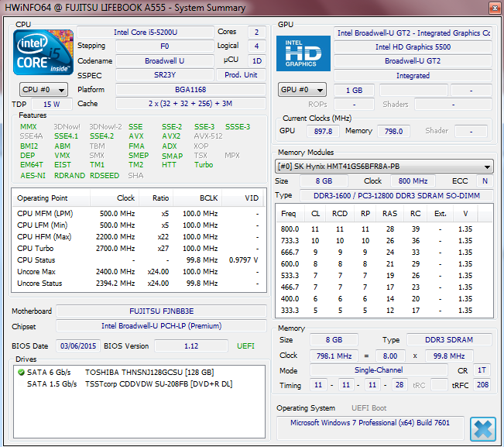The width and height of the screenshot is (504, 447).
Task: Click the 15 W TDP field
Action: click(x=52, y=104)
